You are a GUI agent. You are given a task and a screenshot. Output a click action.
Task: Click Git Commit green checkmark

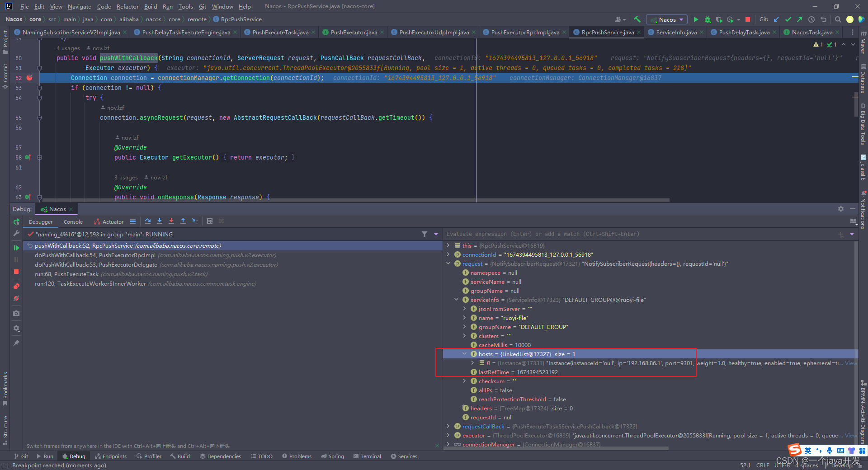(x=788, y=19)
